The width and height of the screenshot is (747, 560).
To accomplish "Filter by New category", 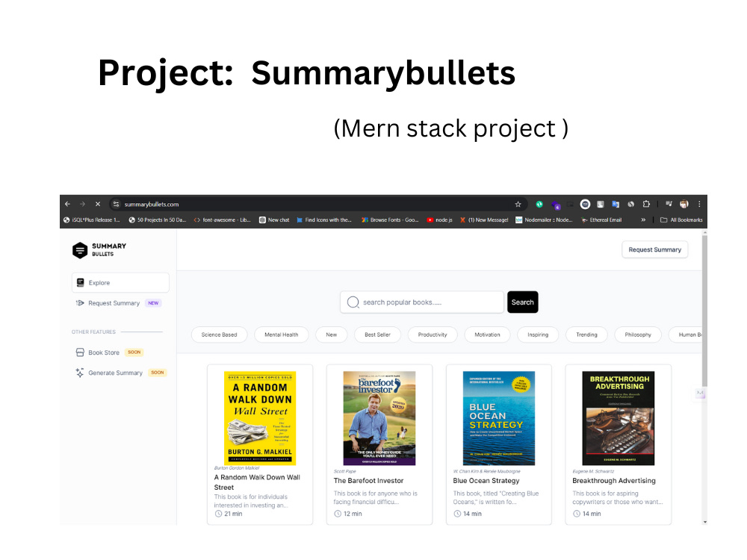I will tap(331, 335).
